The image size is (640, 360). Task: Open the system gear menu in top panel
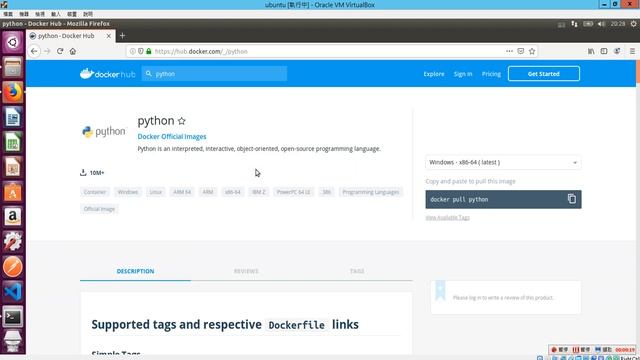coord(633,24)
